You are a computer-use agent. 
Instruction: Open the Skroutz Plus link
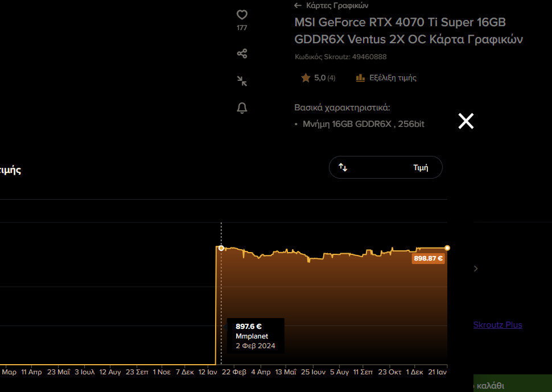(497, 325)
